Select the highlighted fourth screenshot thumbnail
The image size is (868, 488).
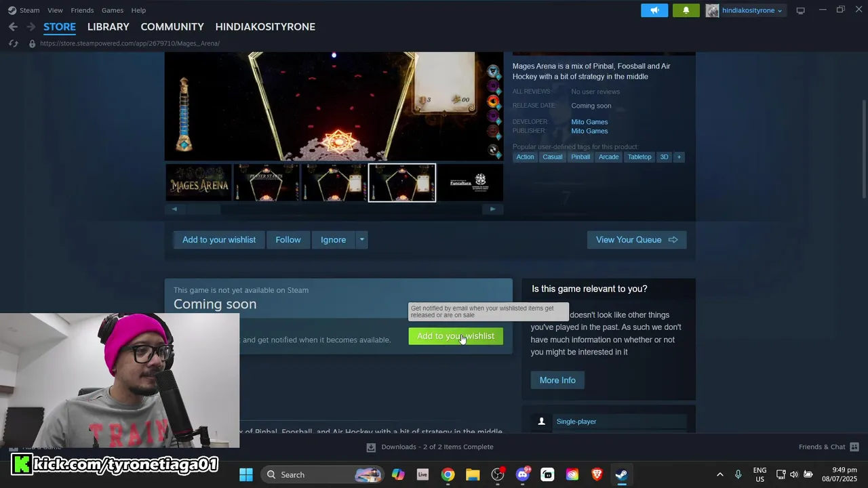pos(402,182)
